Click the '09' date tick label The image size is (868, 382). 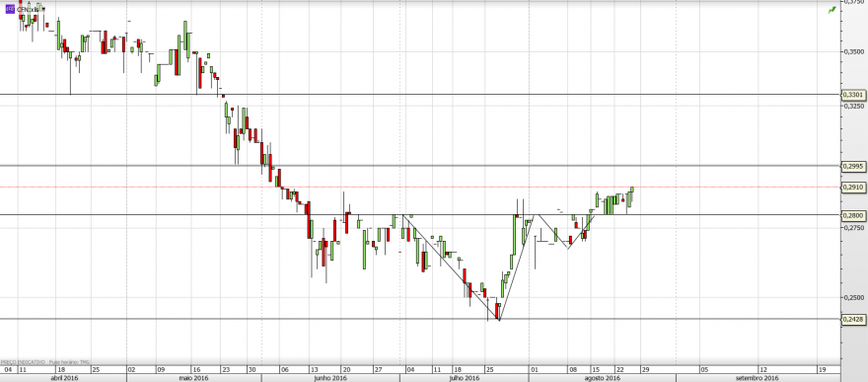tap(161, 369)
